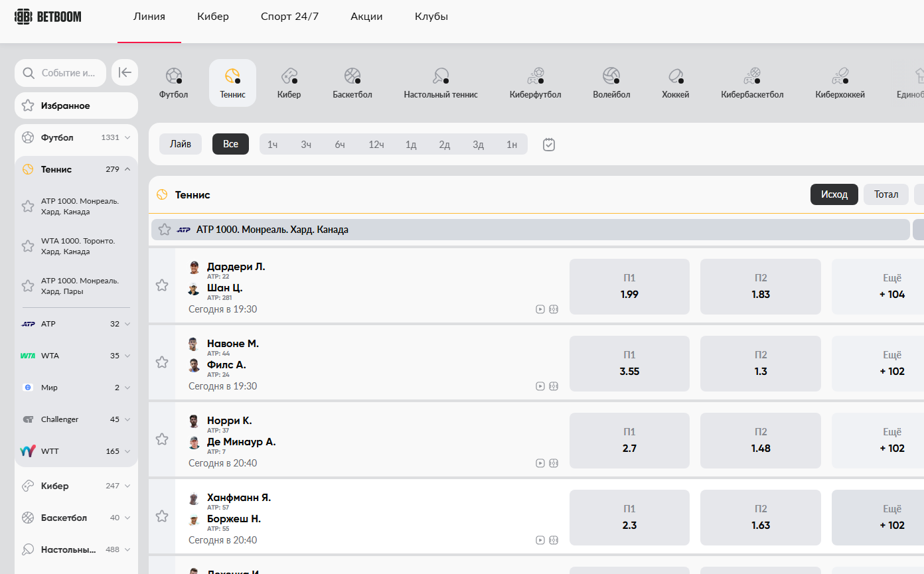The height and width of the screenshot is (574, 924).
Task: Go to the Акции tab
Action: (366, 17)
